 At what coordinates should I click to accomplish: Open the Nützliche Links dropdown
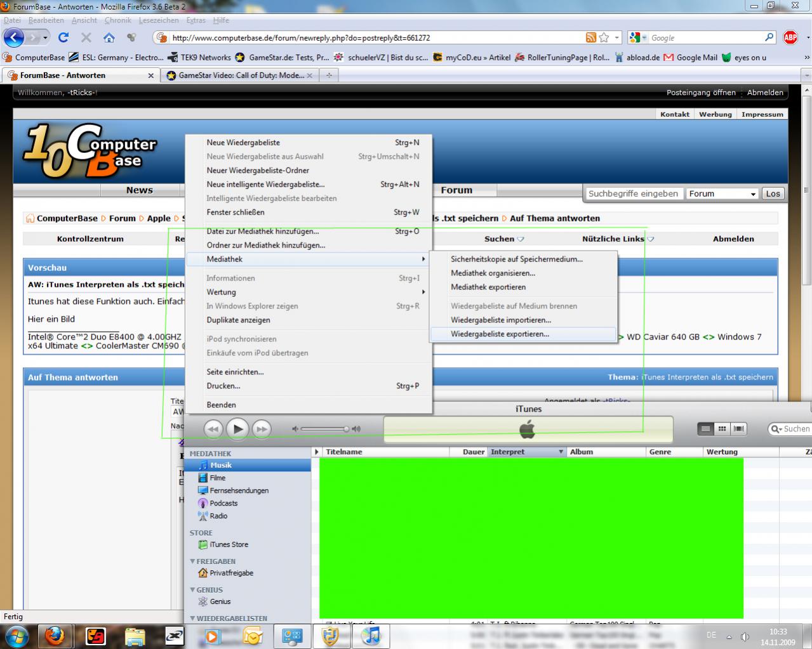(x=618, y=239)
